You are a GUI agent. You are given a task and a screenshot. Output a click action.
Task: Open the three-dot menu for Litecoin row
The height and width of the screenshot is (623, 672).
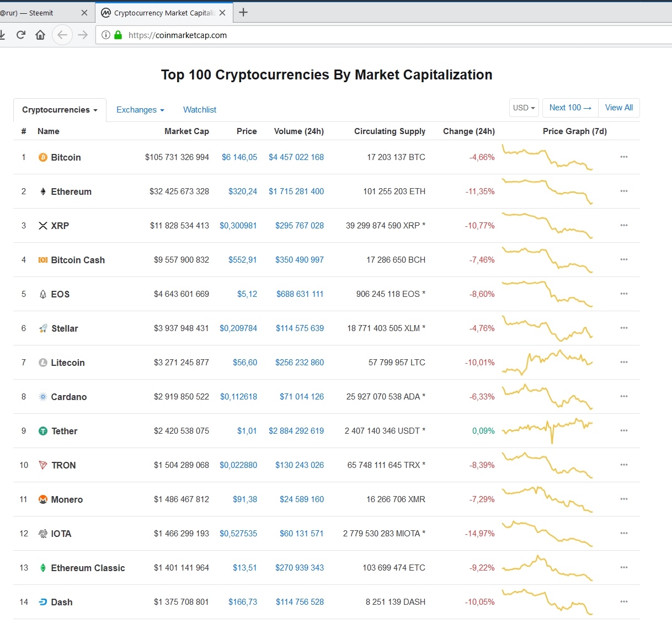(624, 362)
